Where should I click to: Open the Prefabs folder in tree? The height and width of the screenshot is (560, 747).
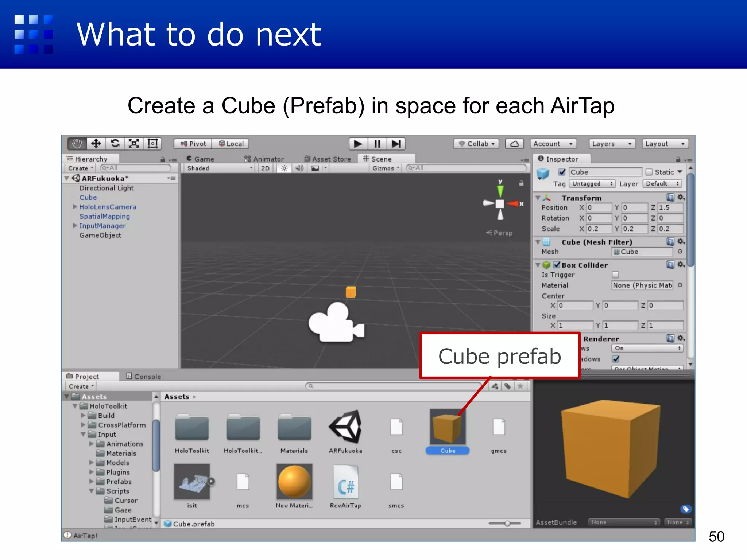[x=119, y=482]
